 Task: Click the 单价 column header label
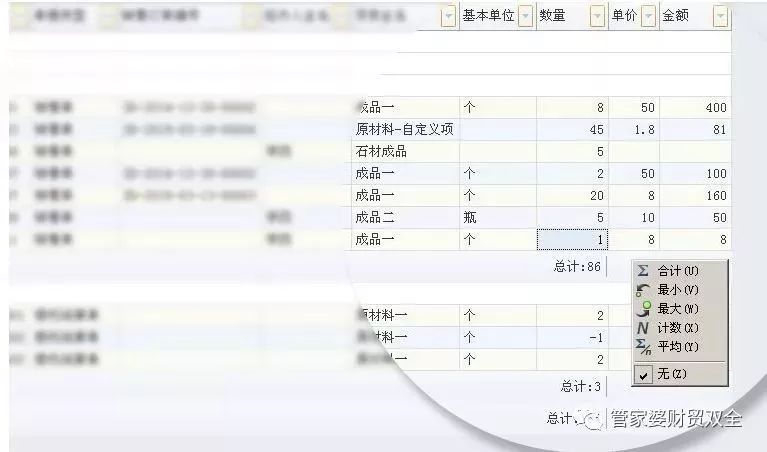point(625,16)
